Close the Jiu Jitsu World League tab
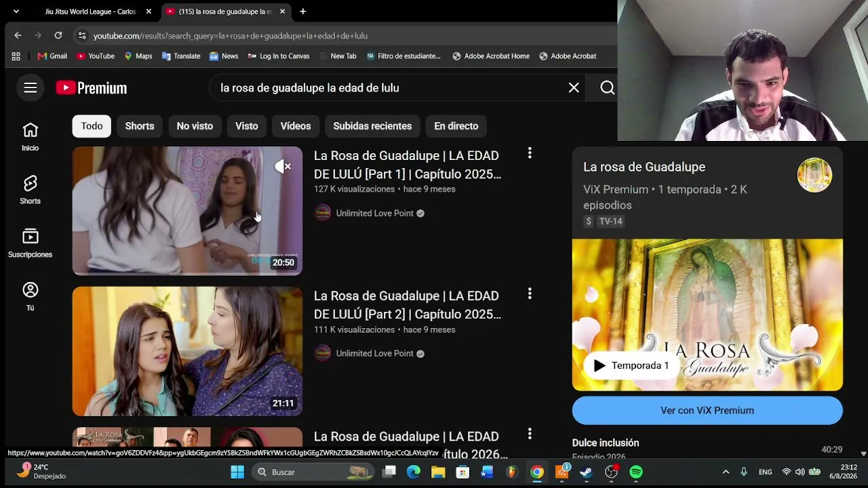Image resolution: width=868 pixels, height=488 pixels. (x=149, y=12)
